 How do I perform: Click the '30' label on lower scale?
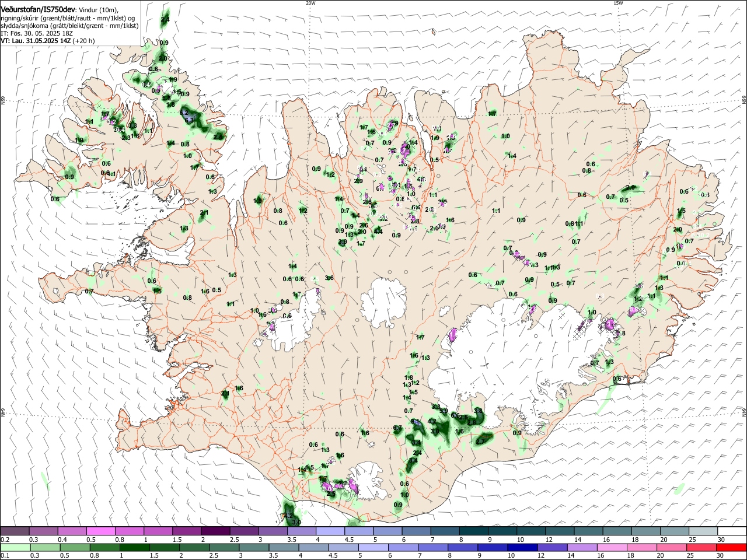720,555
